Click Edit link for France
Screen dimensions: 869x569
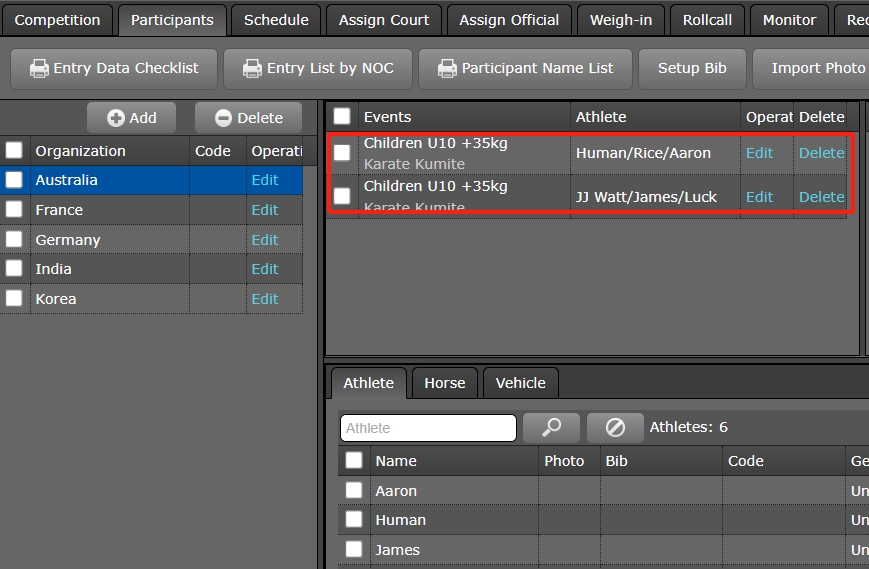click(265, 210)
